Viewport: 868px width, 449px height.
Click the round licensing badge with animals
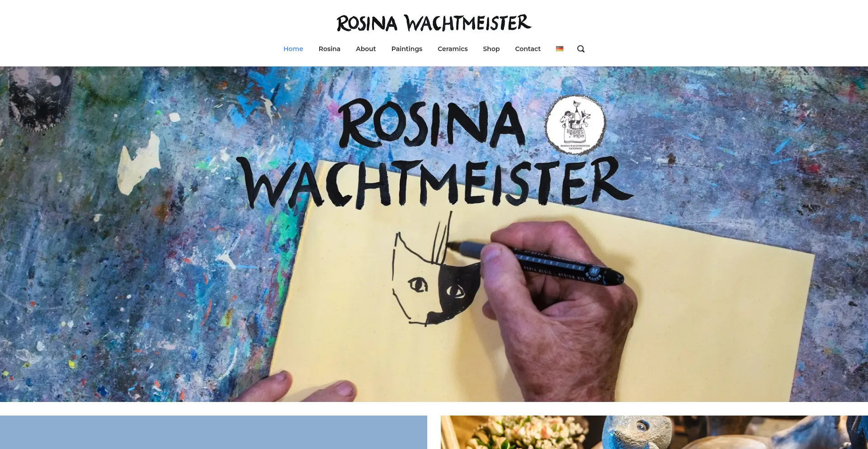tap(575, 124)
